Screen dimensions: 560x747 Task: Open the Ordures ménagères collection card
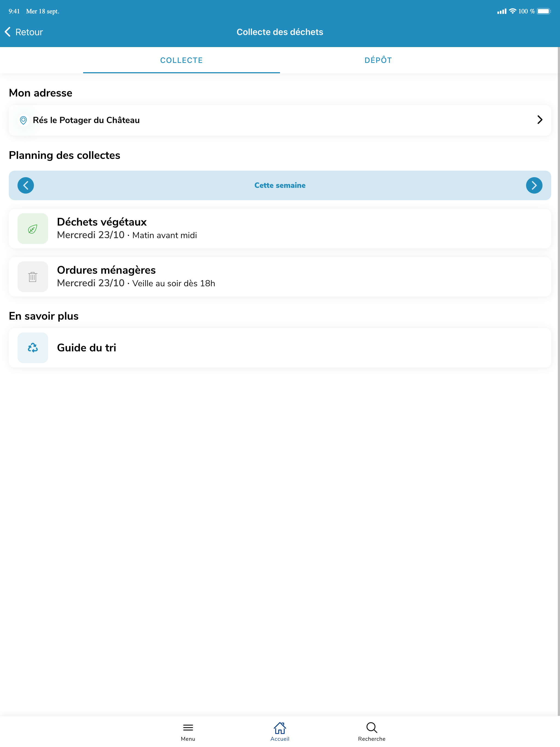(x=280, y=277)
